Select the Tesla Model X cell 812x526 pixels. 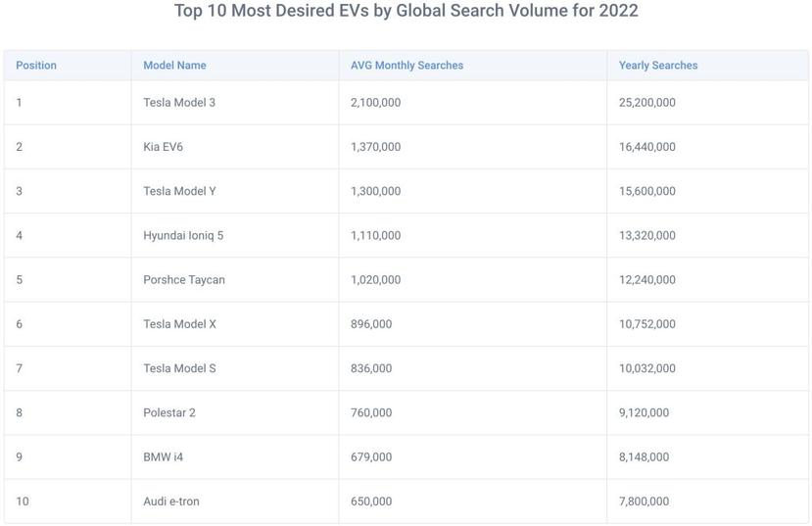[179, 324]
